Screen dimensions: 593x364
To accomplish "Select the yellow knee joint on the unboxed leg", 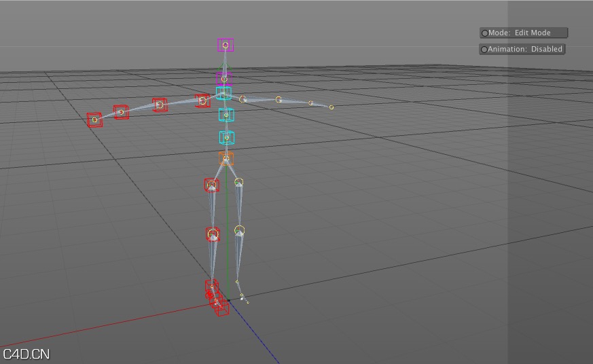I will point(239,230).
